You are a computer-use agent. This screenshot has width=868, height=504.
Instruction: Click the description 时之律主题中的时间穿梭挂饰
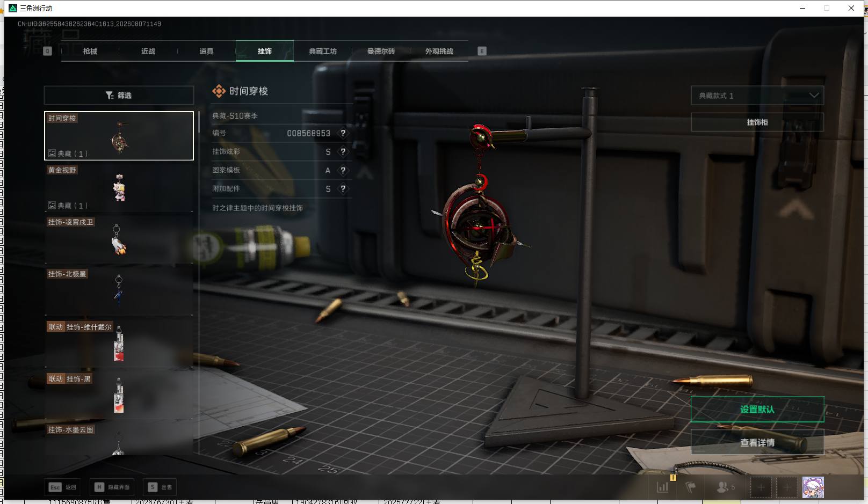pos(257,208)
